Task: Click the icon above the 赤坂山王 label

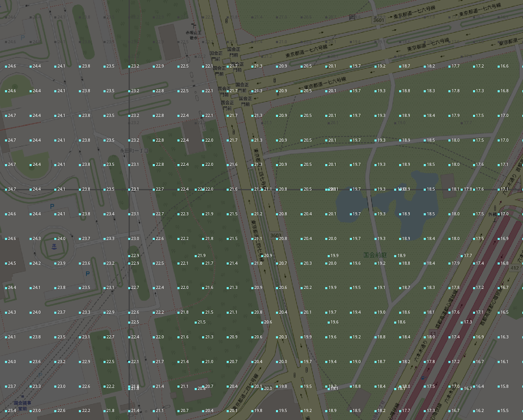Action: (194, 26)
